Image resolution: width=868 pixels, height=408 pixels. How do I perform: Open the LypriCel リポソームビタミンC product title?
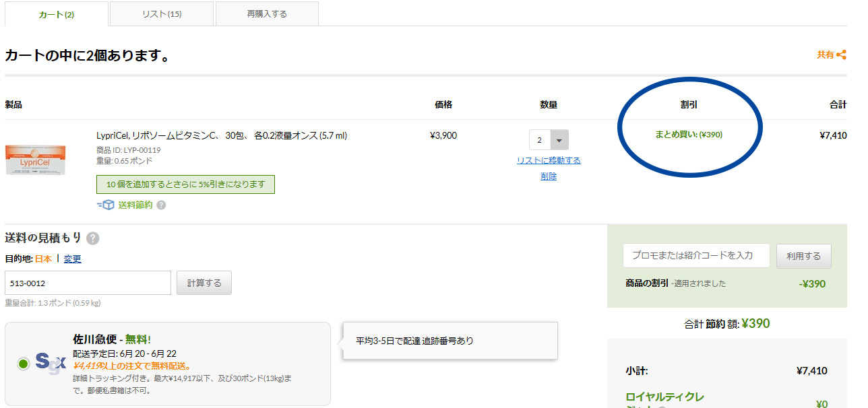point(222,135)
